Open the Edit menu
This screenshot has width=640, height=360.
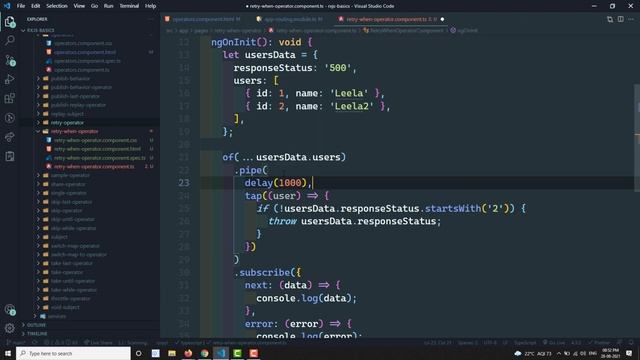pos(36,6)
